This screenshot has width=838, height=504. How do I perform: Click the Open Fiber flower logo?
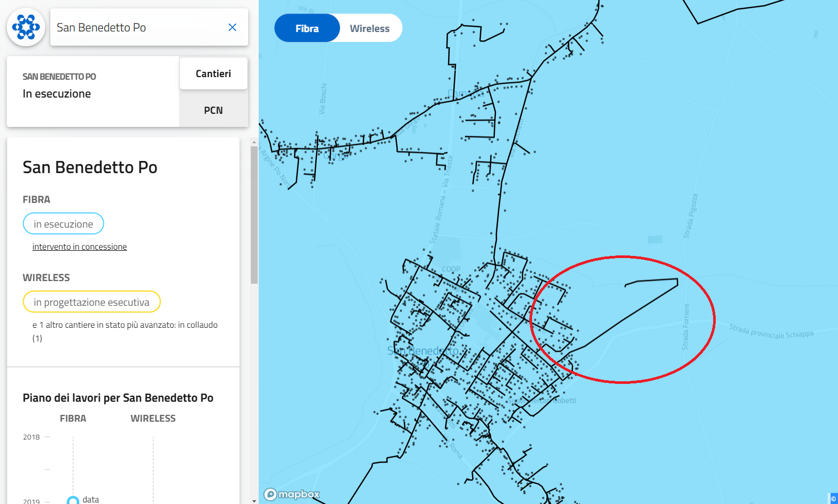coord(26,27)
